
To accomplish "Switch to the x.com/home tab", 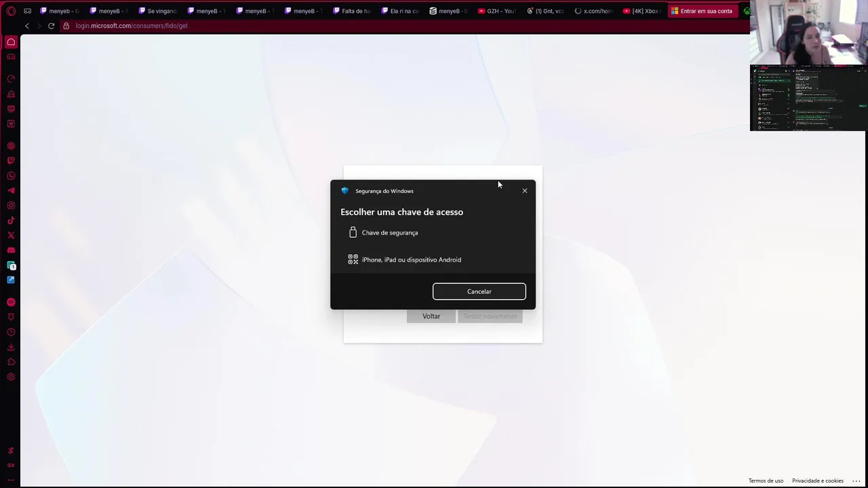I will 593,11.
